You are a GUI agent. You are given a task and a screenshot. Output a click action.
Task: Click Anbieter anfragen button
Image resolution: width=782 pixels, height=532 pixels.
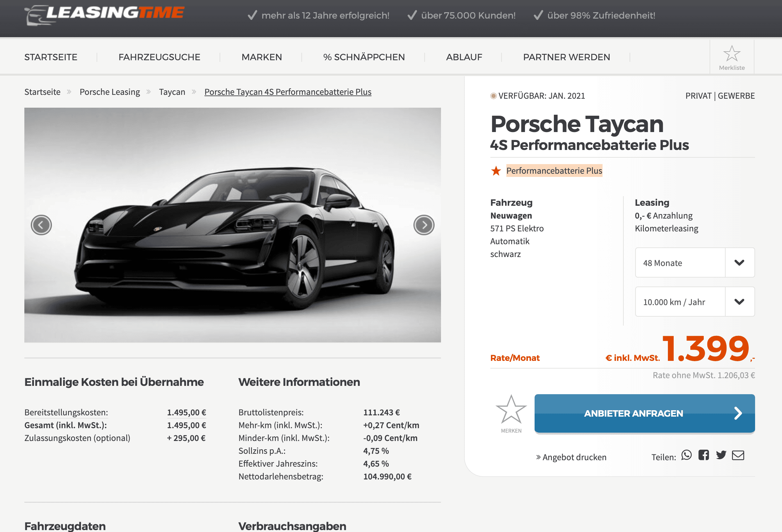(645, 413)
